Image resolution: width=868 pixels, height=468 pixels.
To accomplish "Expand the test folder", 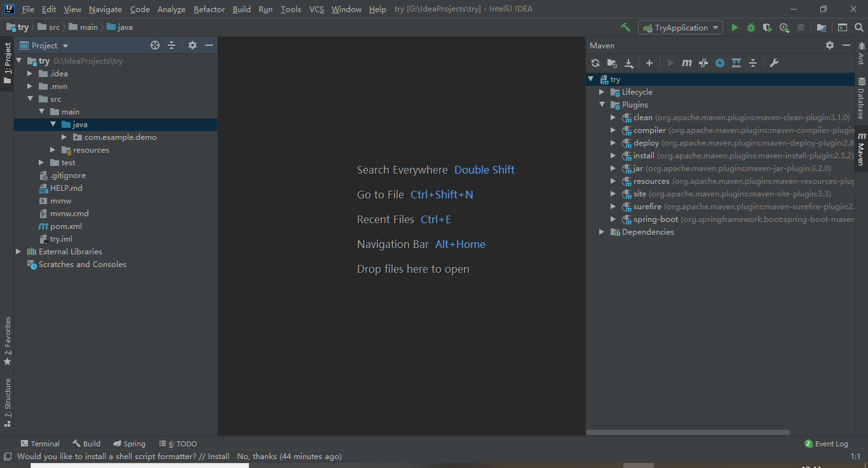I will coord(41,163).
